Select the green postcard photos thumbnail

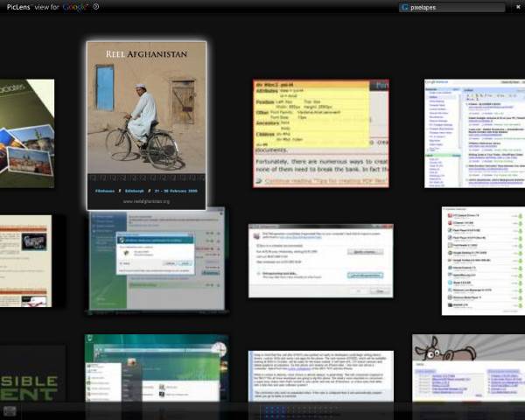click(x=27, y=133)
